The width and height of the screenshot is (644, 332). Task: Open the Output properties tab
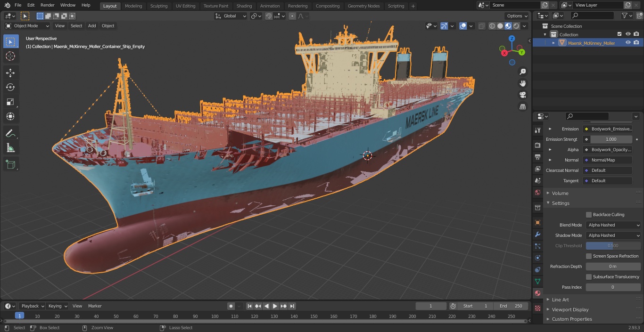pyautogui.click(x=537, y=157)
